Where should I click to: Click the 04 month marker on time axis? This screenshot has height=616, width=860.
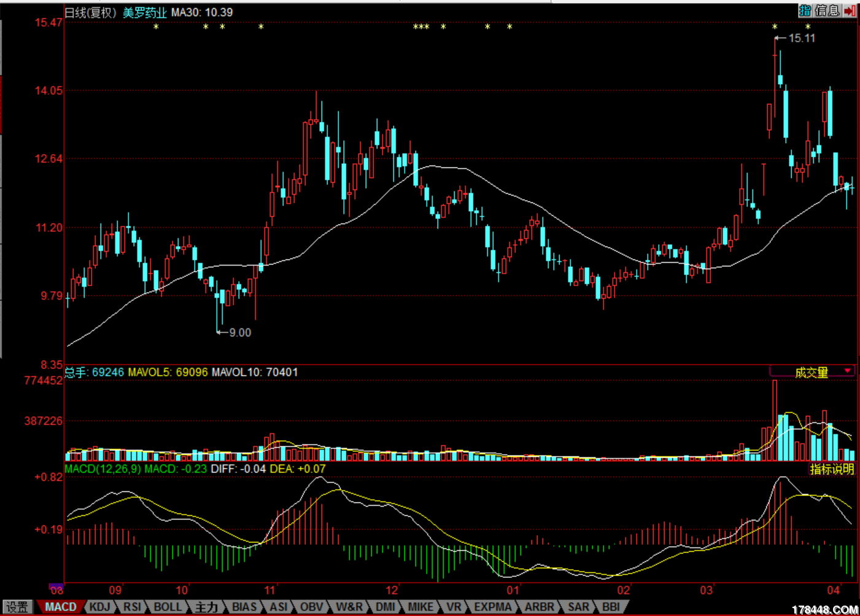pos(833,591)
